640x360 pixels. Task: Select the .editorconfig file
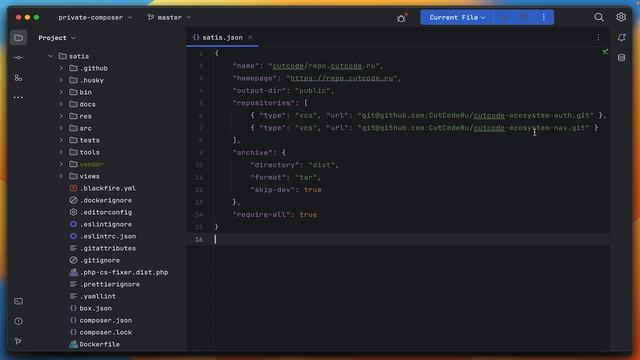[106, 212]
